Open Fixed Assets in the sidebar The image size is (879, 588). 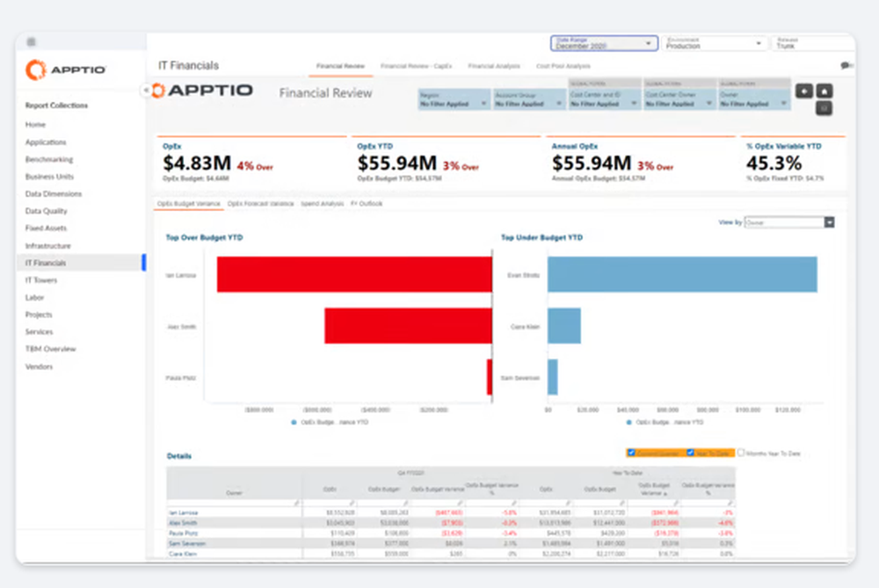point(46,229)
